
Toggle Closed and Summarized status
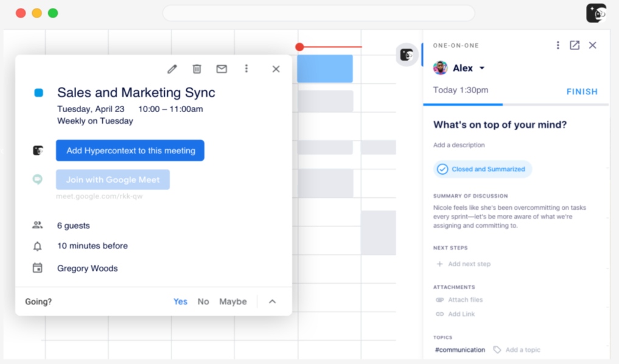click(x=483, y=169)
